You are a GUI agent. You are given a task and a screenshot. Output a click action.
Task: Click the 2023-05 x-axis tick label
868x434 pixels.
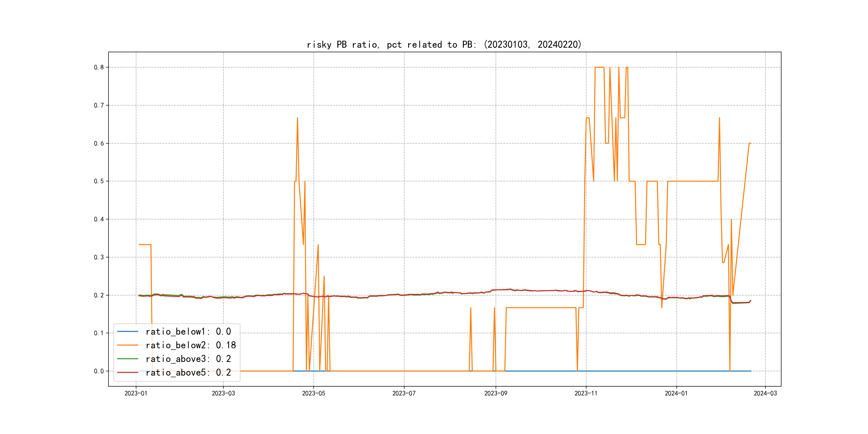[x=313, y=393]
